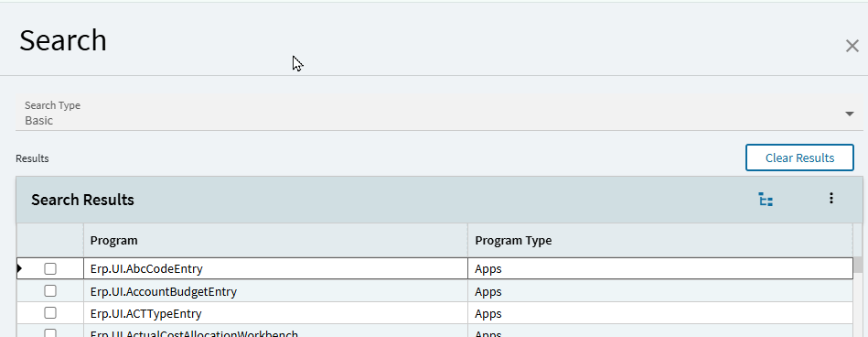Close the Search panel
868x337 pixels.
[x=852, y=46]
